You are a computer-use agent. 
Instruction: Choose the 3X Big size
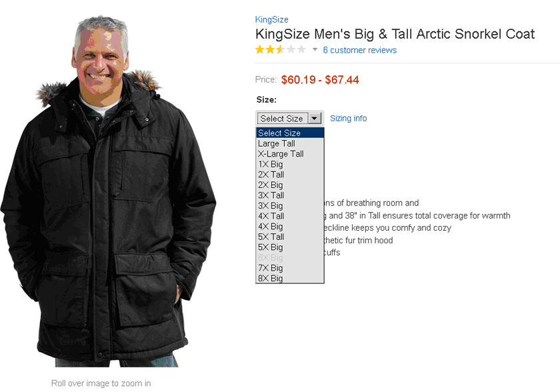pos(271,206)
